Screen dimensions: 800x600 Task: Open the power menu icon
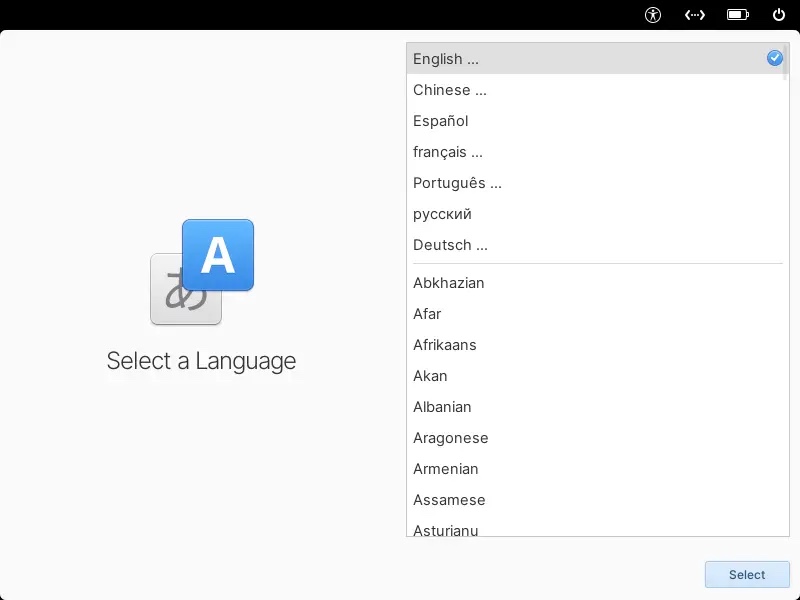tap(779, 15)
